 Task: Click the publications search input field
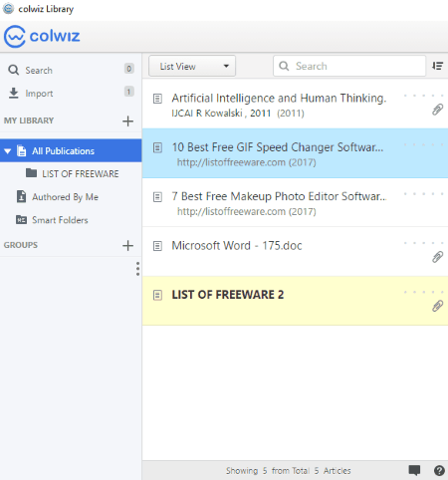point(349,66)
